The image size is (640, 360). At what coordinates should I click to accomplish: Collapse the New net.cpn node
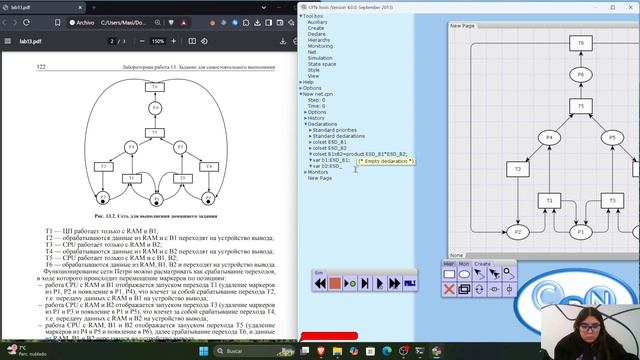pyautogui.click(x=301, y=94)
